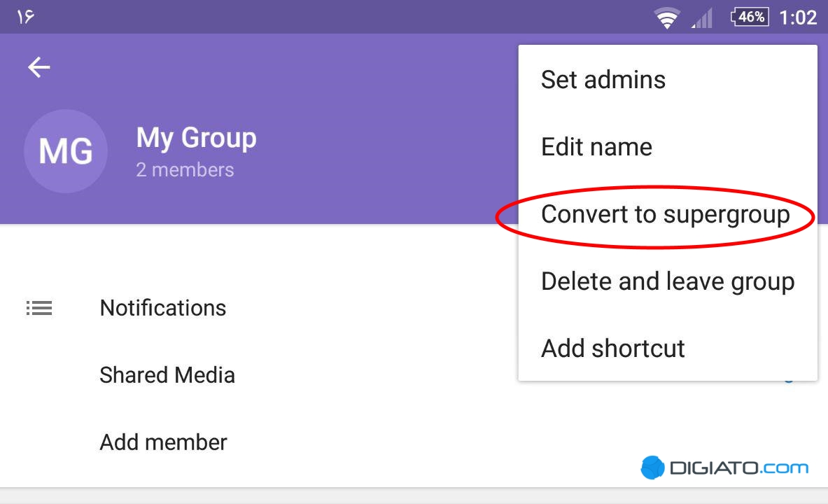828x504 pixels.
Task: Tap Add member option
Action: tap(259, 442)
